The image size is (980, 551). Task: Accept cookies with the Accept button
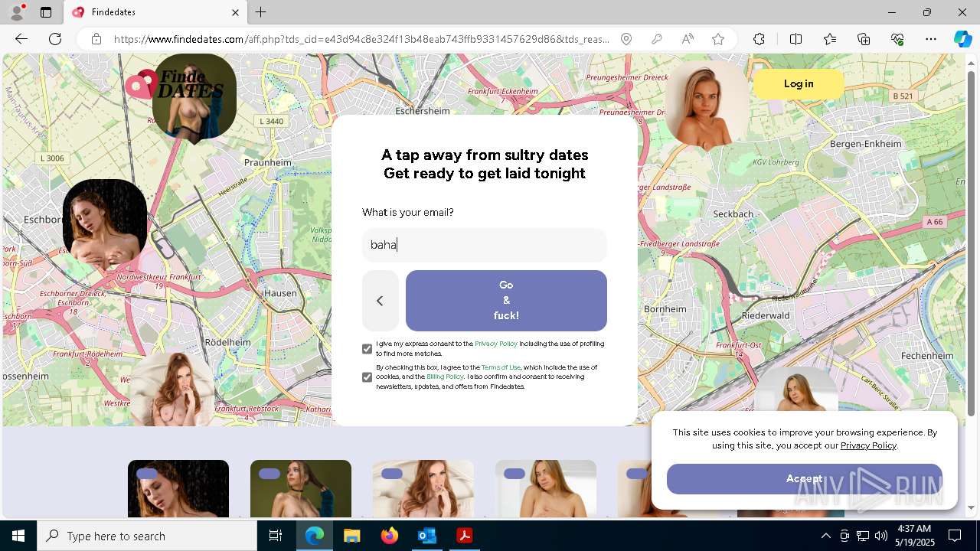(x=804, y=478)
